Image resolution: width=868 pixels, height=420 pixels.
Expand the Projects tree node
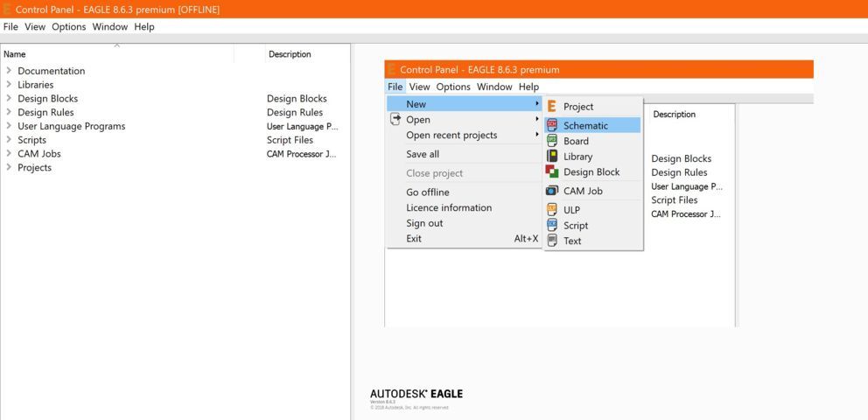(9, 167)
